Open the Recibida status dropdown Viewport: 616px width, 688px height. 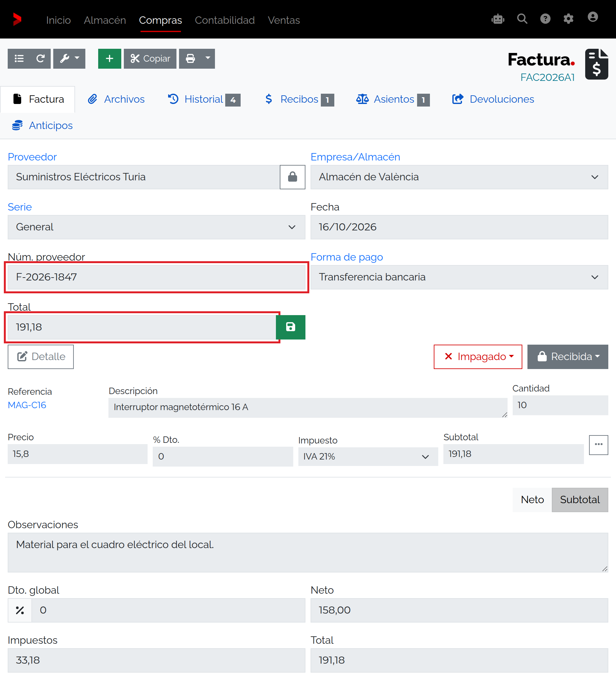tap(568, 357)
